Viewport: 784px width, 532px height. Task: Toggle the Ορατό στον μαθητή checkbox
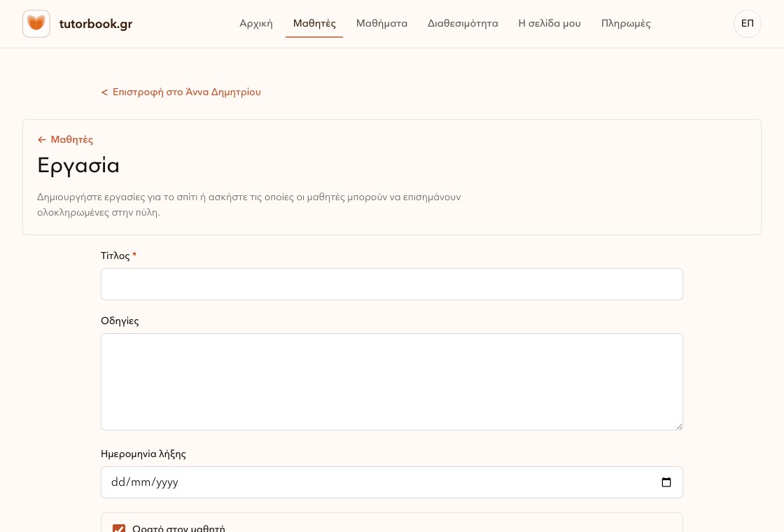(x=119, y=528)
